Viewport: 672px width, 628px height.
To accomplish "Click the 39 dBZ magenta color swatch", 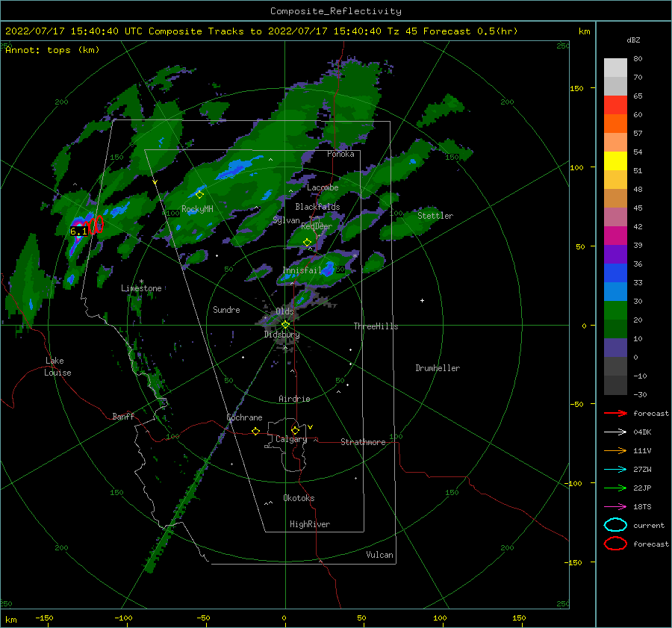I will coord(615,236).
